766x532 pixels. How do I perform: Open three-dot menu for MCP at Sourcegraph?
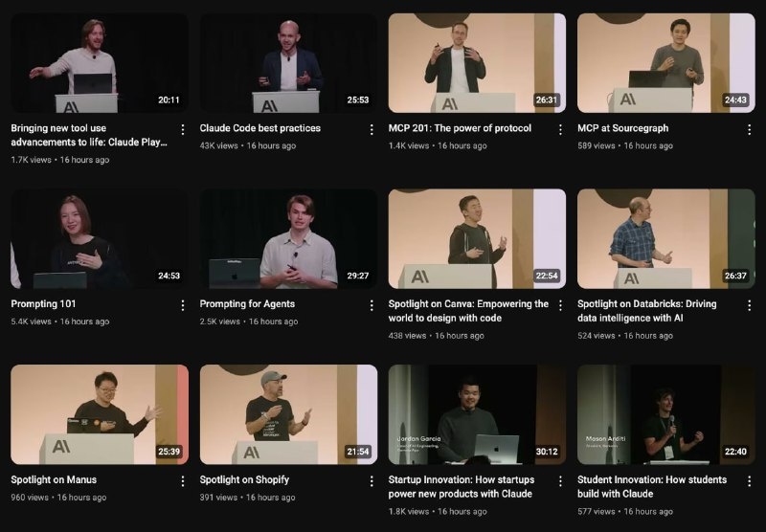(749, 129)
